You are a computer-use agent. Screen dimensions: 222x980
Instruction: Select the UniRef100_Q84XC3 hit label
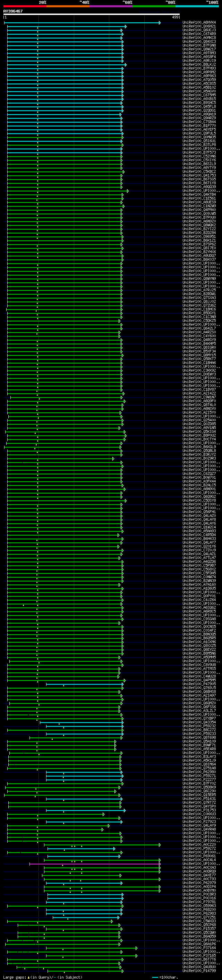click(x=199, y=41)
